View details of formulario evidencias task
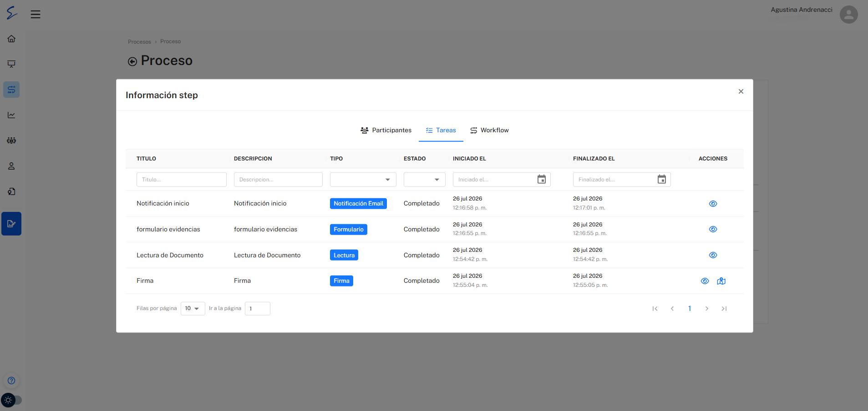Viewport: 868px width, 411px height. click(x=713, y=229)
